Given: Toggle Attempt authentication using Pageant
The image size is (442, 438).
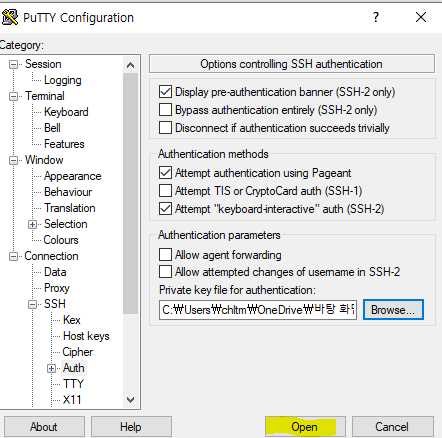Looking at the screenshot, I should coord(165,173).
